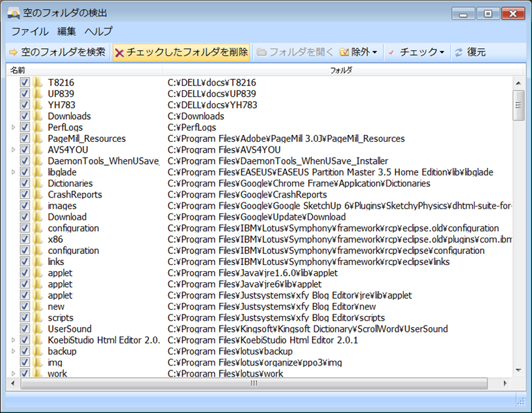Click 空のフォルダを検索 button
Viewport: 532px width, 413px height.
pyautogui.click(x=58, y=52)
